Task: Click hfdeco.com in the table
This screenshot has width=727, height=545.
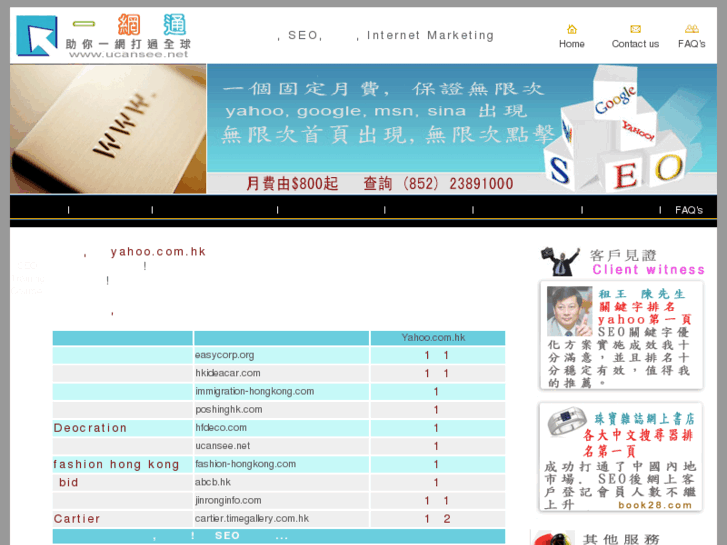Action: 221,428
